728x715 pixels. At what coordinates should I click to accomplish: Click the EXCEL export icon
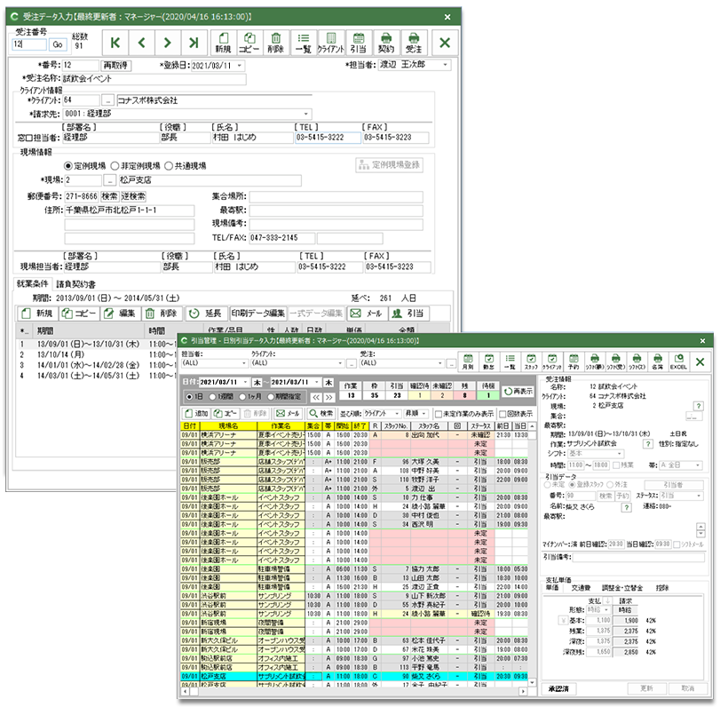(677, 361)
